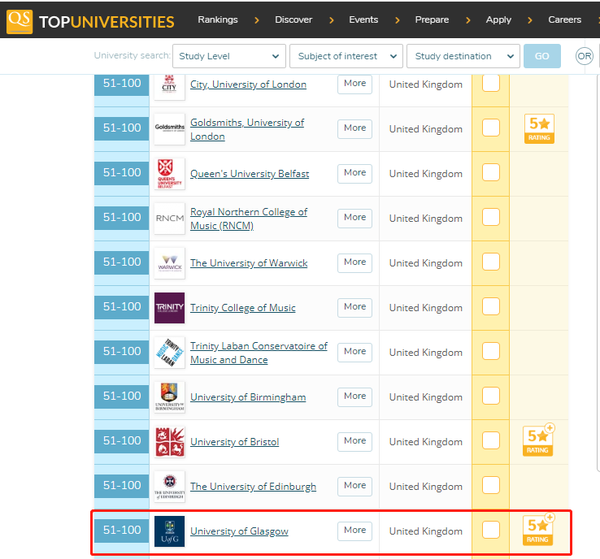Open the RNCM logo thumbnail

pyautogui.click(x=169, y=218)
